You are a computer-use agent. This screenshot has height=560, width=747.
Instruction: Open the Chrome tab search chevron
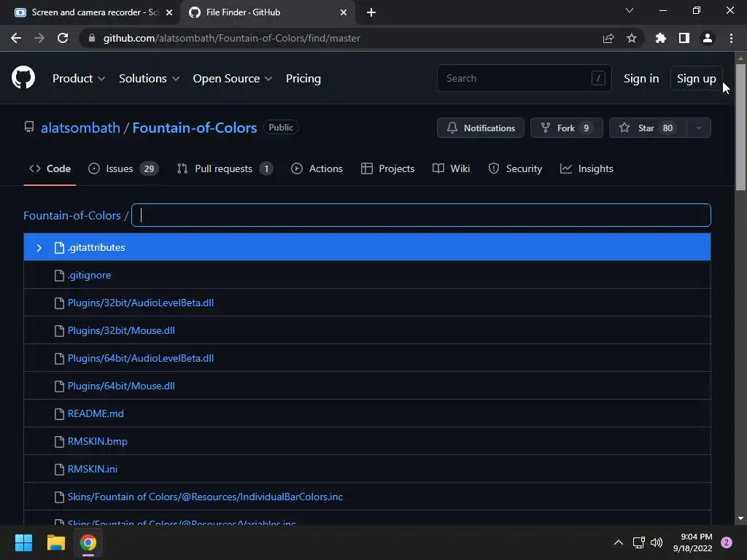[630, 10]
